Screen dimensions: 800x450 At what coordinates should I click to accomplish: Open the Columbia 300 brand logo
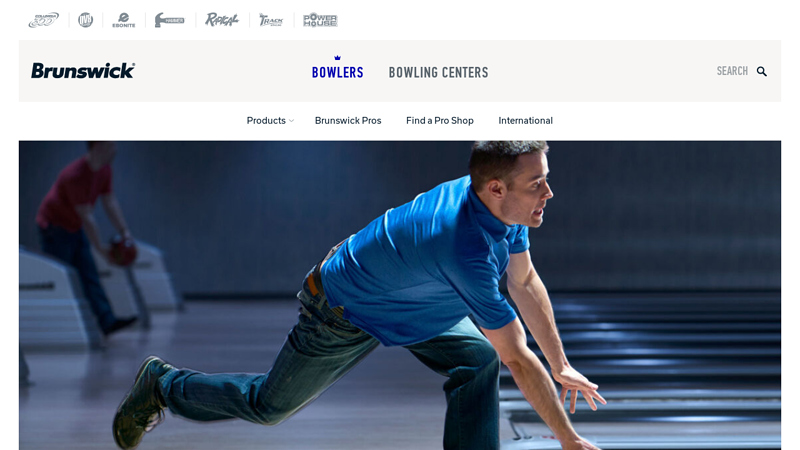[x=43, y=20]
